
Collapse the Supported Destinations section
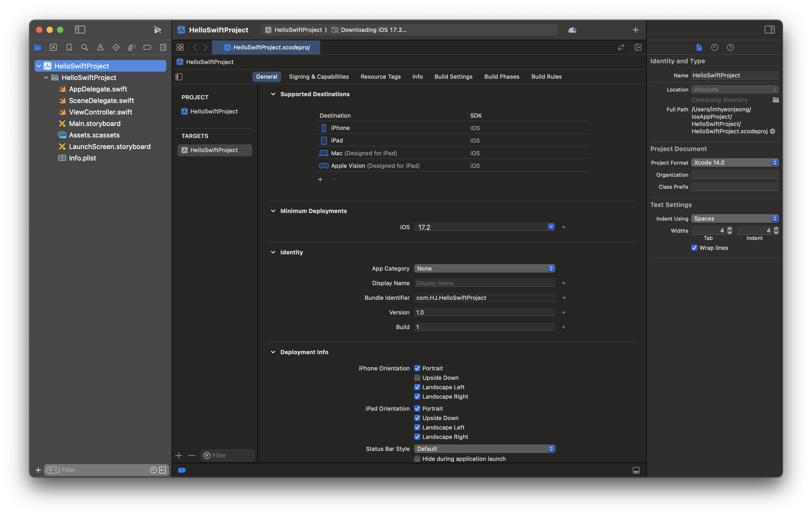[x=273, y=94]
